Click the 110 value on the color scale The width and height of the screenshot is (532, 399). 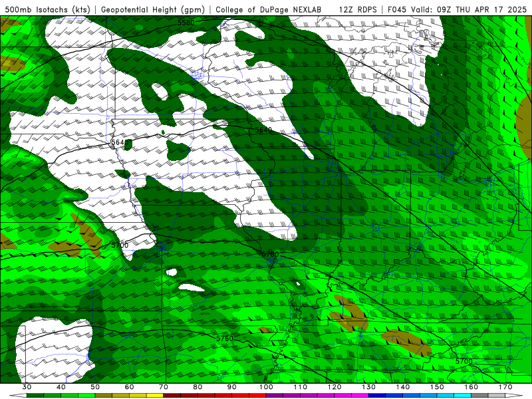click(301, 387)
